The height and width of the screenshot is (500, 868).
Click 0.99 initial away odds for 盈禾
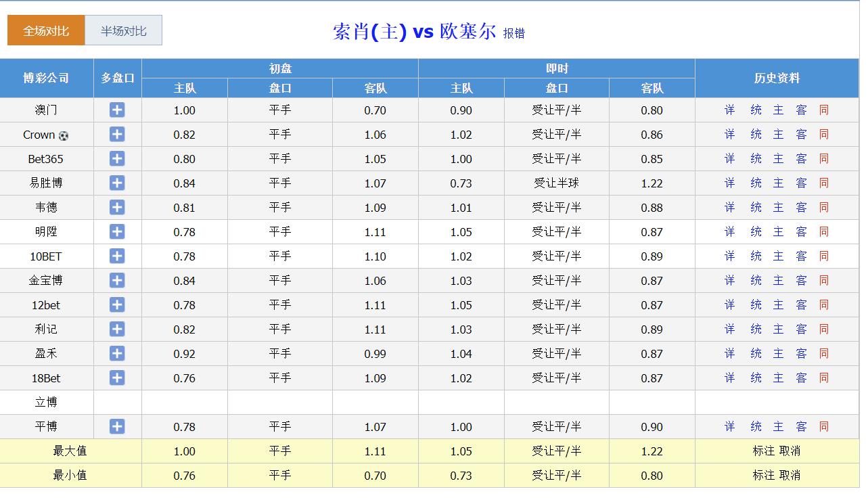(x=375, y=354)
